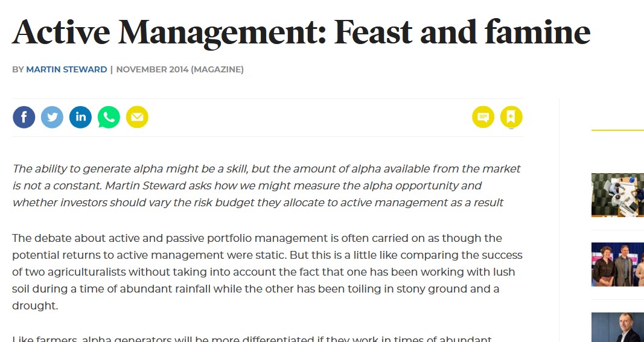Open author Martin Steward's profile link

(x=66, y=69)
